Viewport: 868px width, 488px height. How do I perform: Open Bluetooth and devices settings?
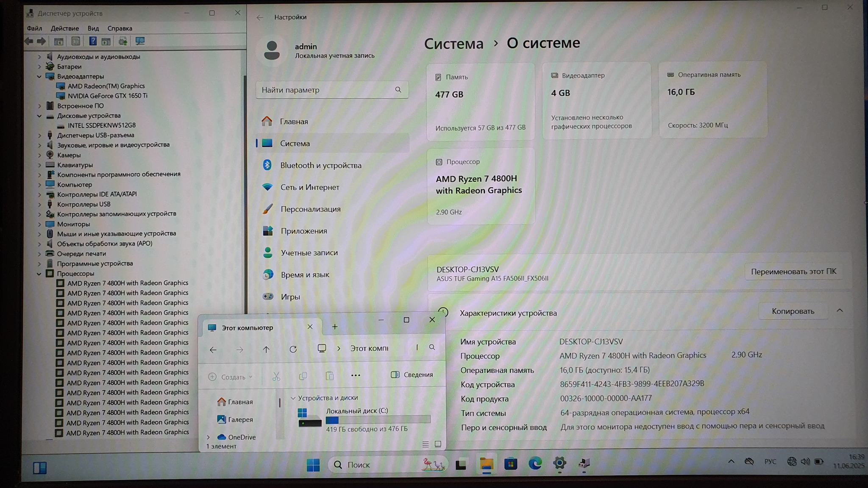click(320, 165)
